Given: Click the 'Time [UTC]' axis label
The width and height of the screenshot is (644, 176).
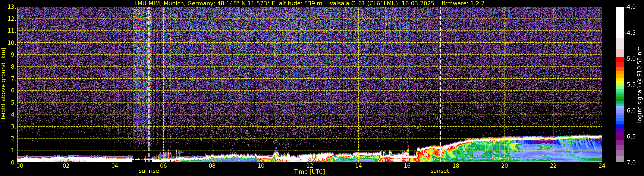Looking at the screenshot, I should tap(310, 172).
